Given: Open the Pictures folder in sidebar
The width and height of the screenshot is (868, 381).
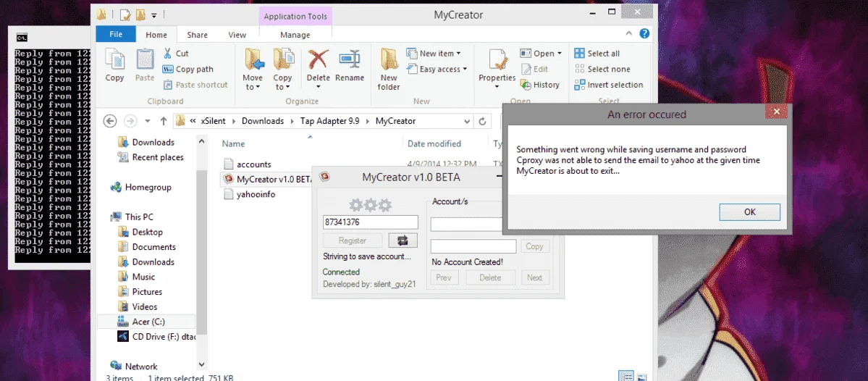Looking at the screenshot, I should point(140,292).
